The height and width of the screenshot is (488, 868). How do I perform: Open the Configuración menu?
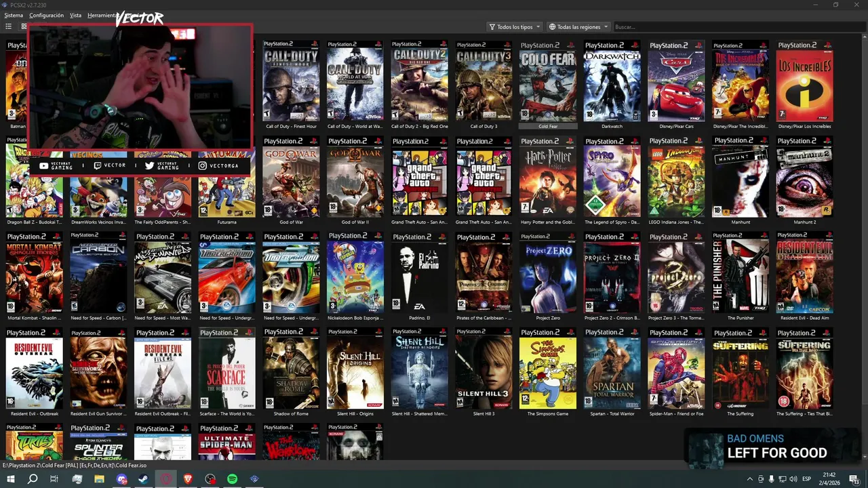click(46, 15)
